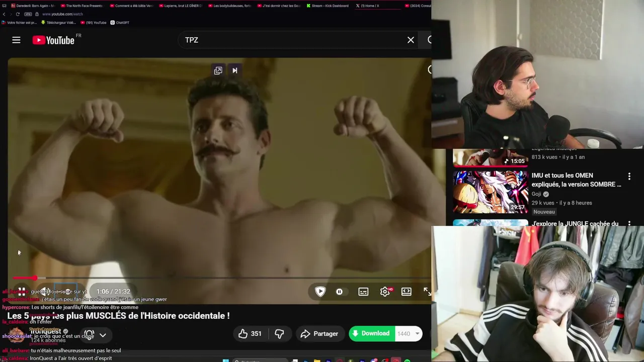Open Téléchargeur Vidé... bookmark
Image resolution: width=644 pixels, height=362 pixels.
58,23
